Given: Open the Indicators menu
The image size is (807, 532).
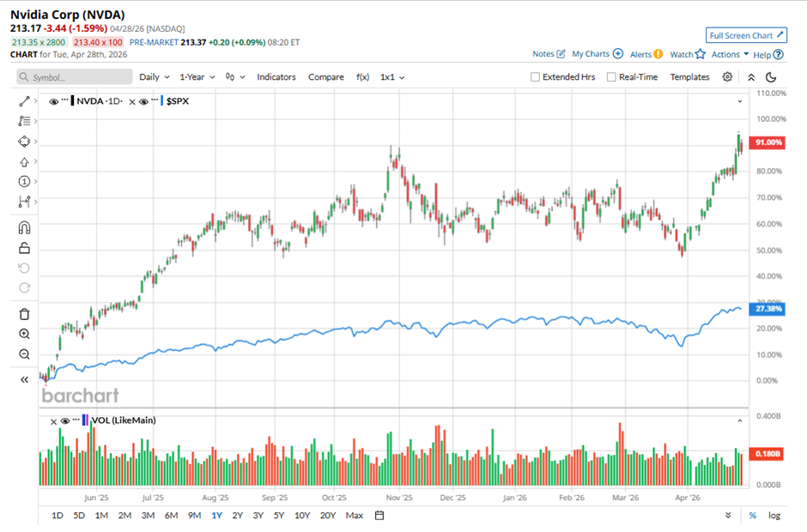Looking at the screenshot, I should [276, 77].
